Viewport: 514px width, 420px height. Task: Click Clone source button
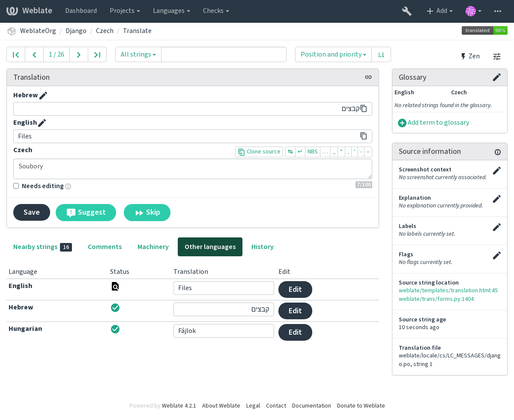(x=259, y=152)
